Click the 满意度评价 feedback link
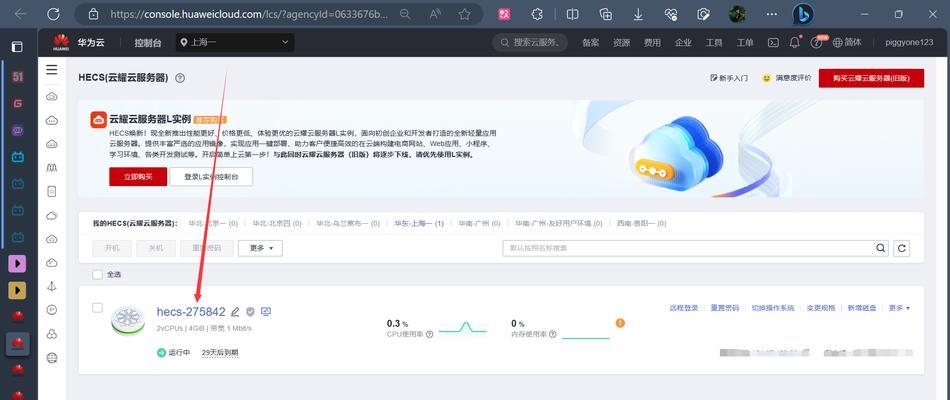The image size is (950, 400). (786, 78)
